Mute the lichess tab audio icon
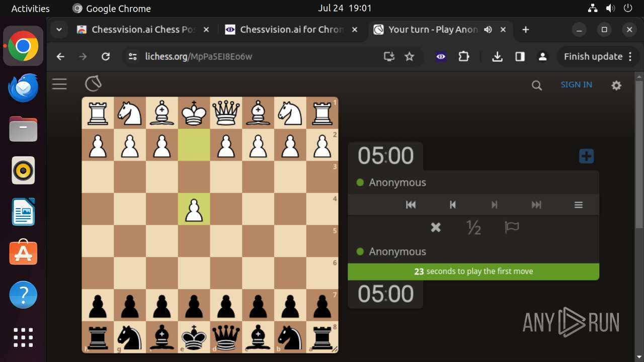The image size is (644, 362). 488,30
